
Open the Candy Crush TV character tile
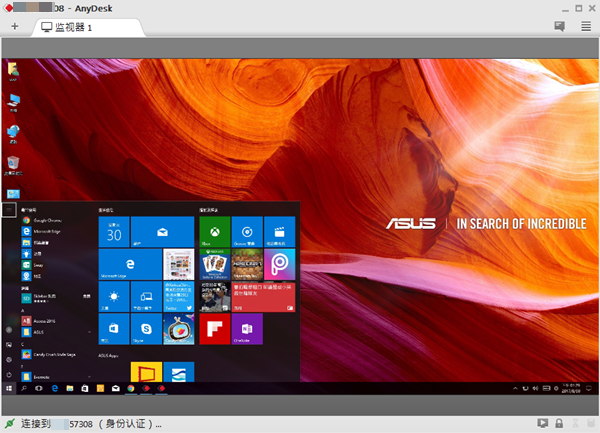[179, 329]
